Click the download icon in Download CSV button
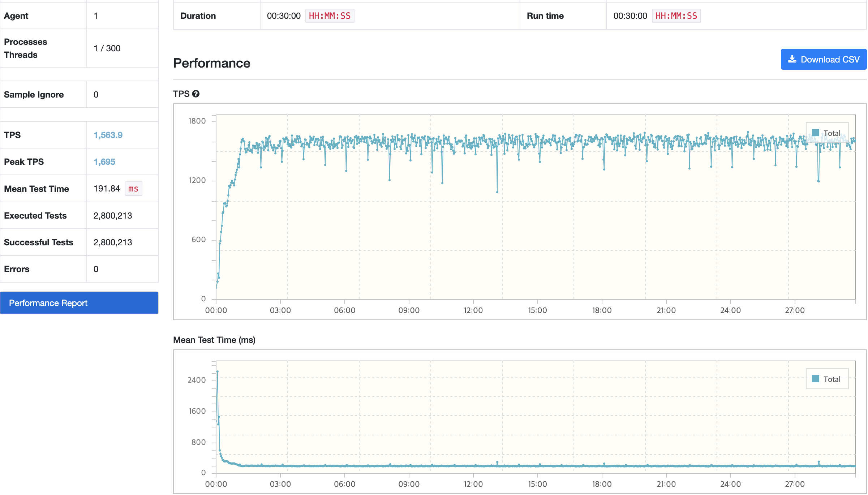This screenshot has height=495, width=868. pyautogui.click(x=792, y=59)
